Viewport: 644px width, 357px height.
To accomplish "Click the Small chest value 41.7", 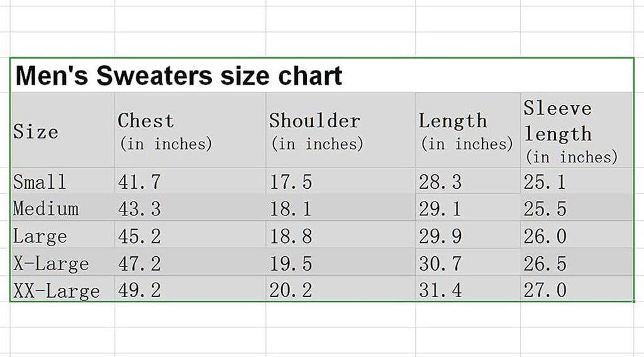I will [140, 182].
